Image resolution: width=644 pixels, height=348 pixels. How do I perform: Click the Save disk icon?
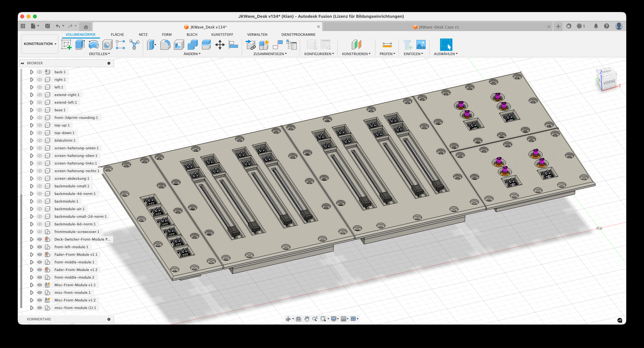(48, 26)
